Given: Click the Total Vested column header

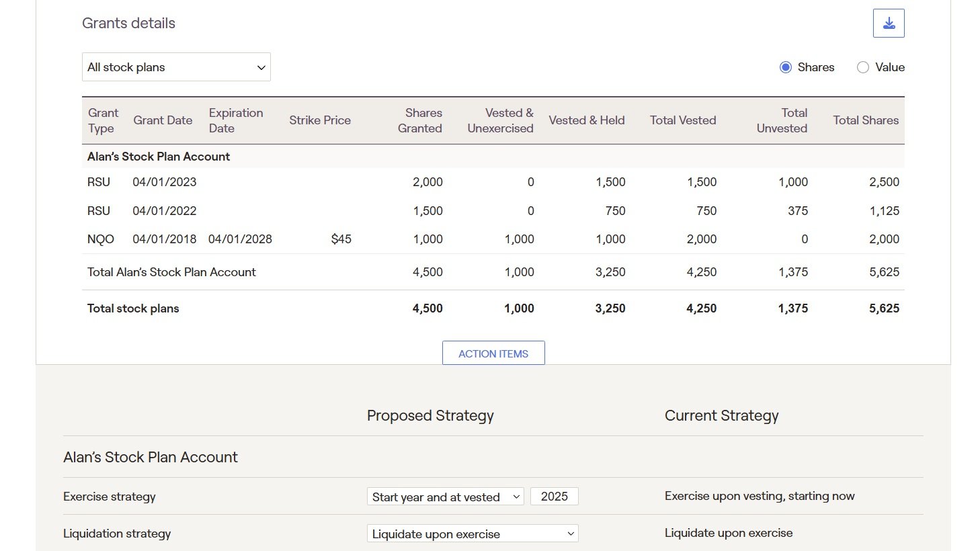Looking at the screenshot, I should tap(683, 120).
